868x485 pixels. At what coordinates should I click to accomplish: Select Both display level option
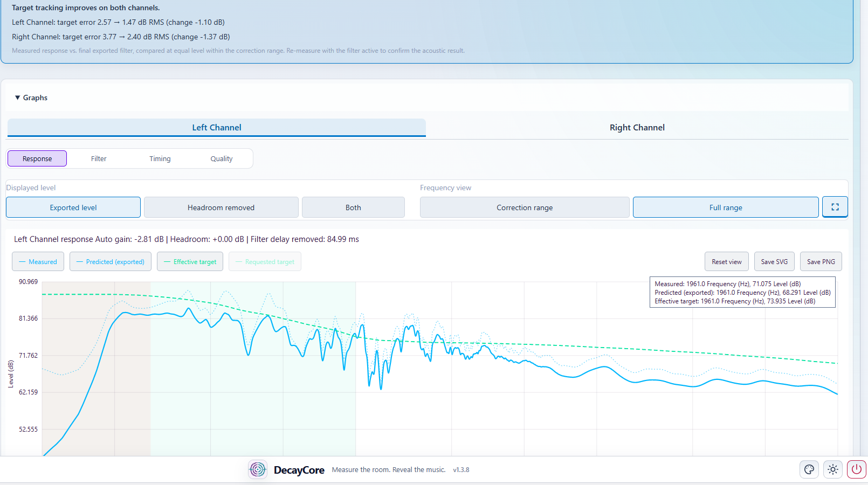coord(353,207)
